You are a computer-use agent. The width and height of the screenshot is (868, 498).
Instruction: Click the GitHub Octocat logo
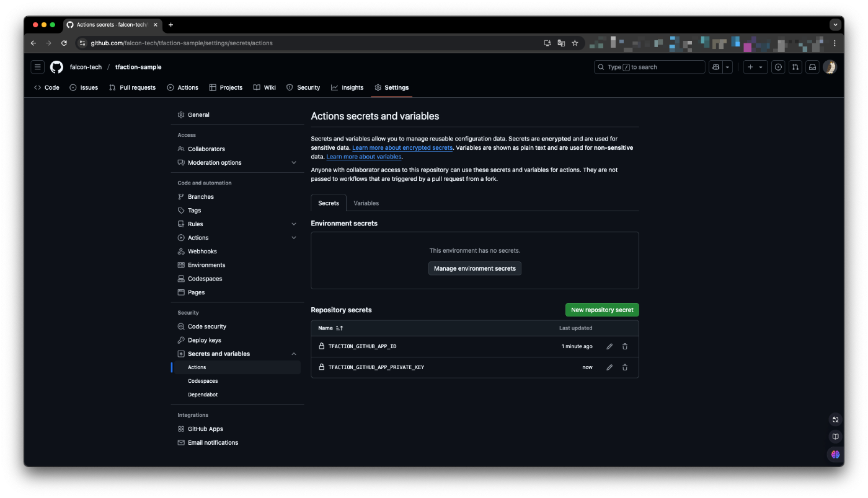pos(56,67)
